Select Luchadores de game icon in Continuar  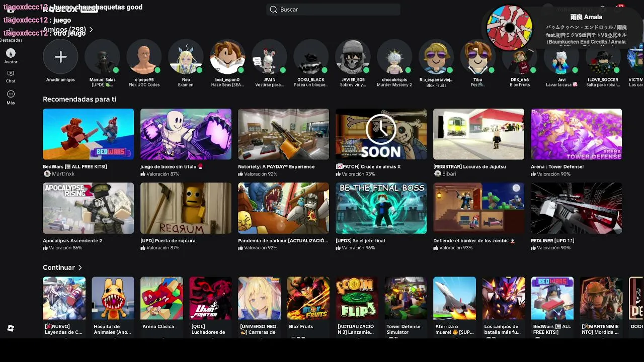[210, 298]
